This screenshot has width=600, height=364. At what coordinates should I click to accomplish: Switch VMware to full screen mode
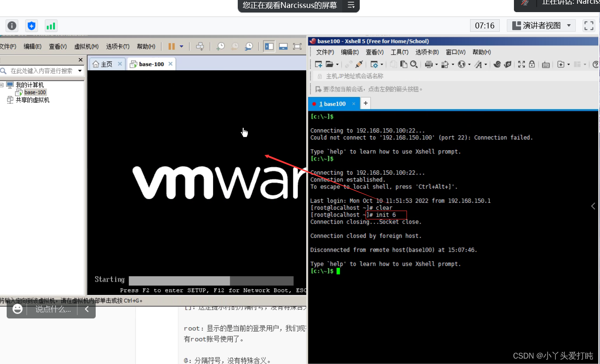[x=297, y=46]
